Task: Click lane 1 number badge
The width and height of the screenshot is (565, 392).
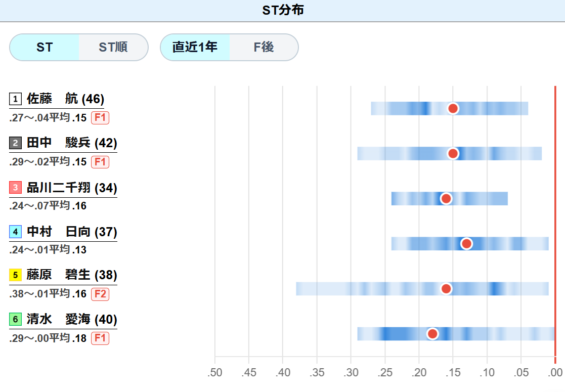Action: [15, 99]
